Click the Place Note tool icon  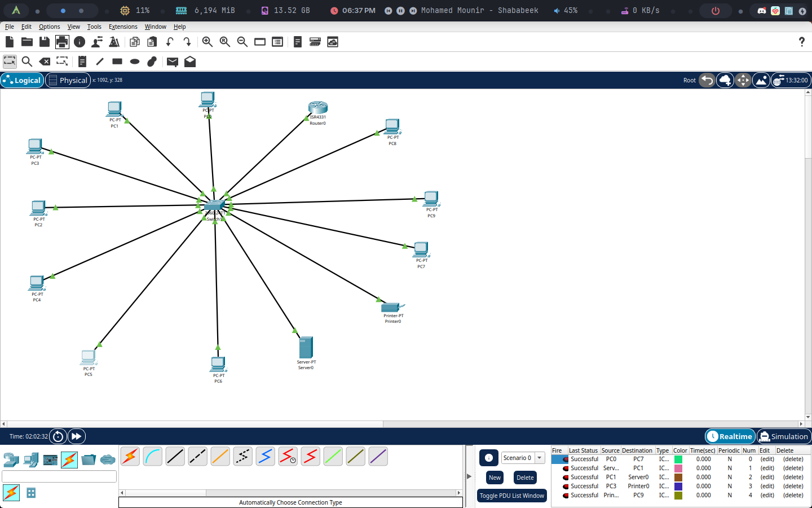(82, 62)
